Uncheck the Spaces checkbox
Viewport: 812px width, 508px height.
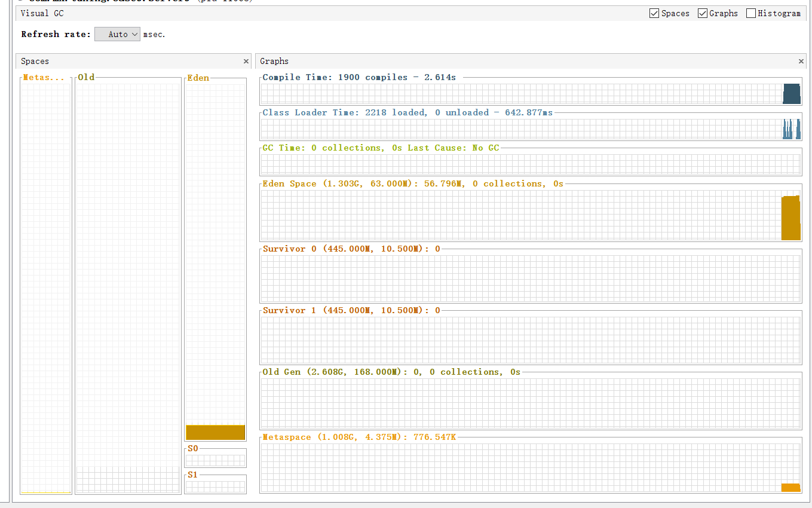point(654,13)
